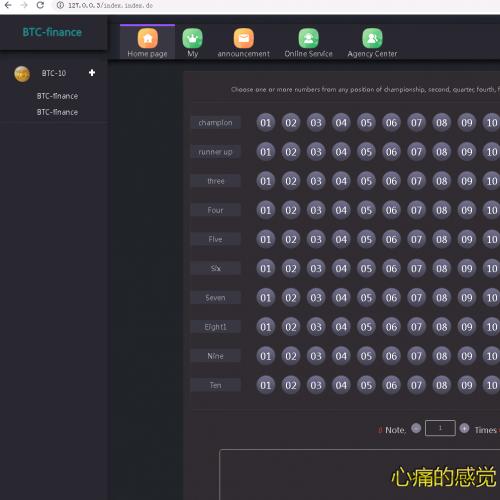This screenshot has height=500, width=500.
Task: Open second BTC-finance sidebar item
Action: coord(57,112)
